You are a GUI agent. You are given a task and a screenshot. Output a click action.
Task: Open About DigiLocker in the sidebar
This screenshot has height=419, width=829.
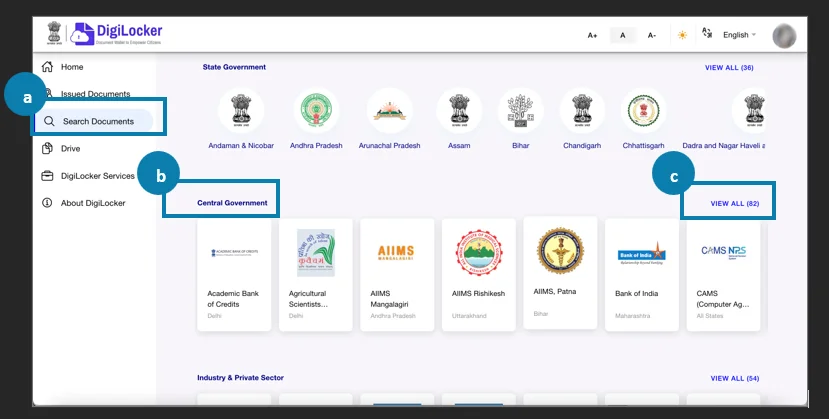[x=93, y=203]
